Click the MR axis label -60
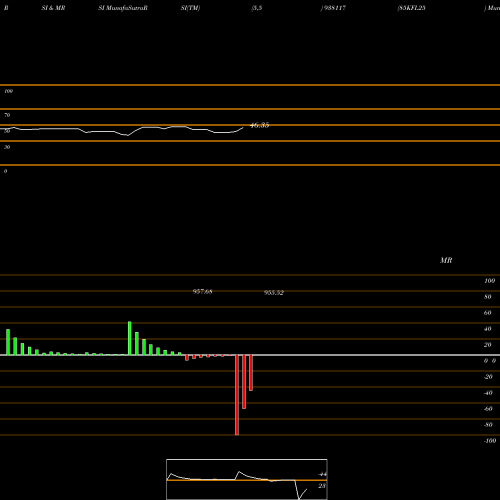500x500 pixels. pos(488,409)
